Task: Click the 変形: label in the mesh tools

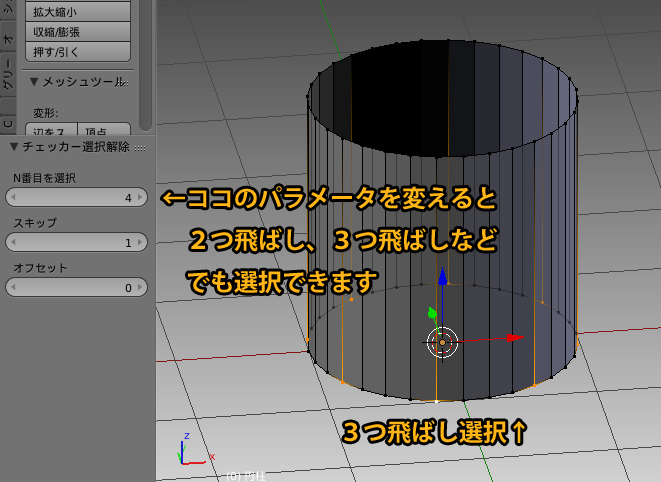Action: pyautogui.click(x=46, y=113)
